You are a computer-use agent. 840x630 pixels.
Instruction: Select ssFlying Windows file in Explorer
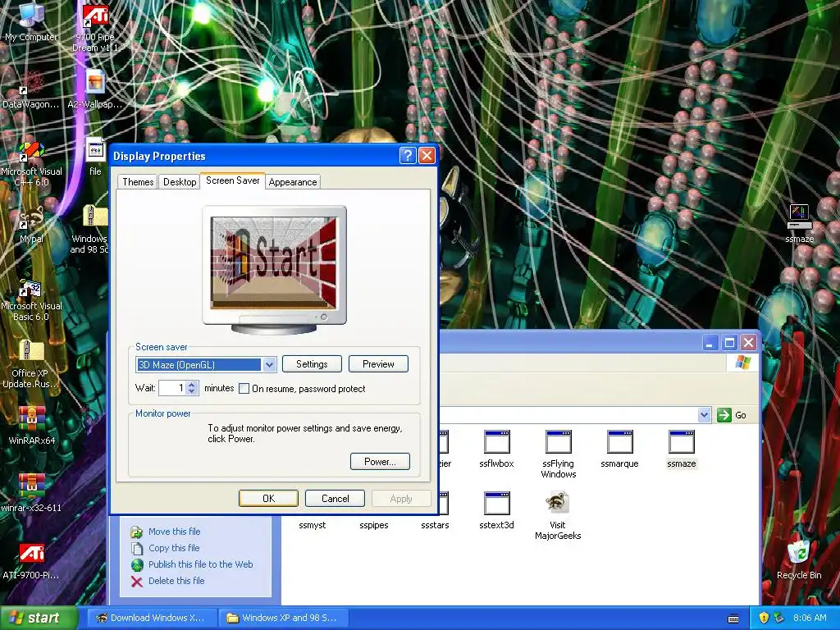558,454
